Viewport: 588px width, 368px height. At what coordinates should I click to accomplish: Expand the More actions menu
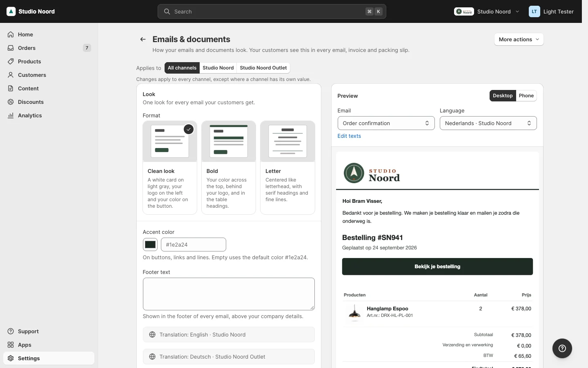[x=519, y=39]
